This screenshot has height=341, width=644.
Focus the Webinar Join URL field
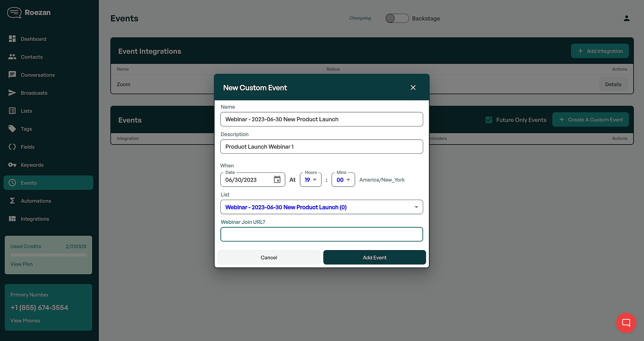(x=321, y=234)
